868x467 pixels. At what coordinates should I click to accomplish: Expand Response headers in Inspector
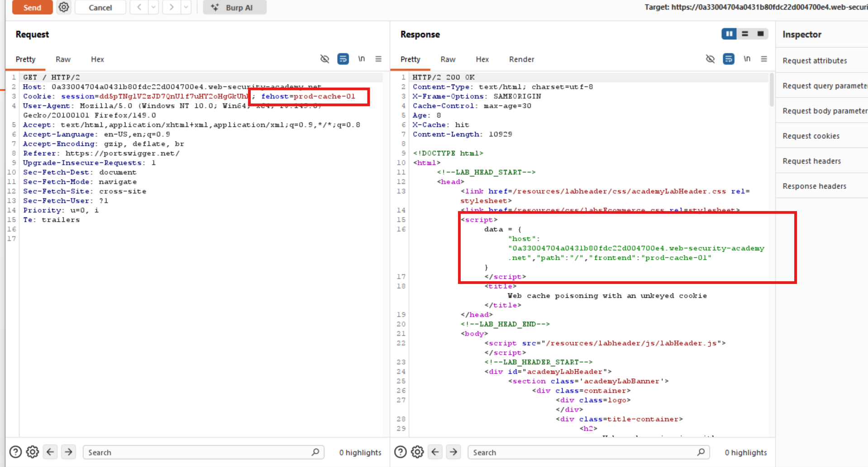point(822,186)
